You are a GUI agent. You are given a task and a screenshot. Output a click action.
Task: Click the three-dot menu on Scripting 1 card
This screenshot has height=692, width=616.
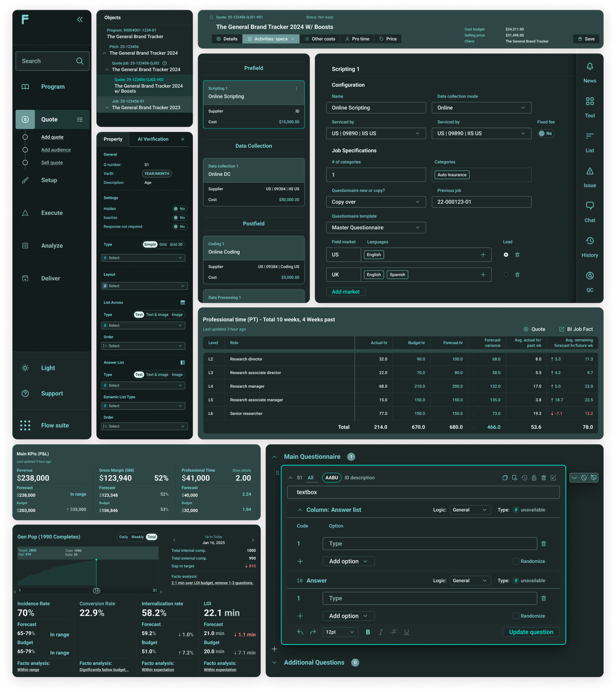point(296,88)
